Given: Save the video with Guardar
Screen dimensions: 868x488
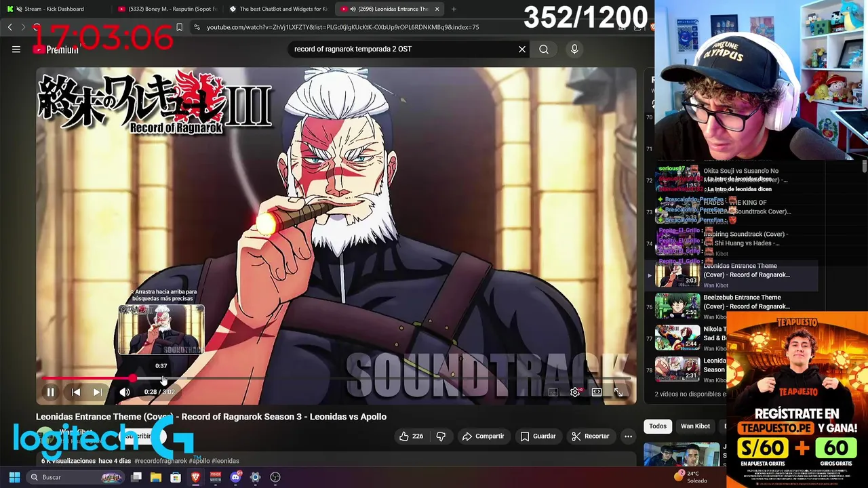Looking at the screenshot, I should tap(538, 436).
